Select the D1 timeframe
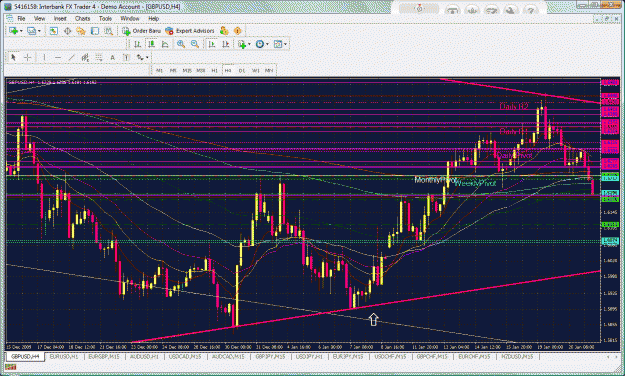The image size is (625, 376). tap(242, 71)
